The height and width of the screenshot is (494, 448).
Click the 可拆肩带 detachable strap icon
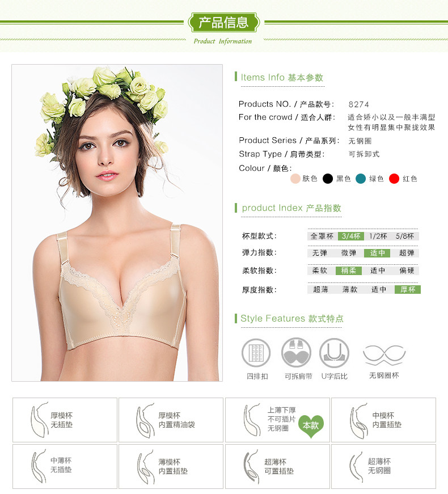296,353
